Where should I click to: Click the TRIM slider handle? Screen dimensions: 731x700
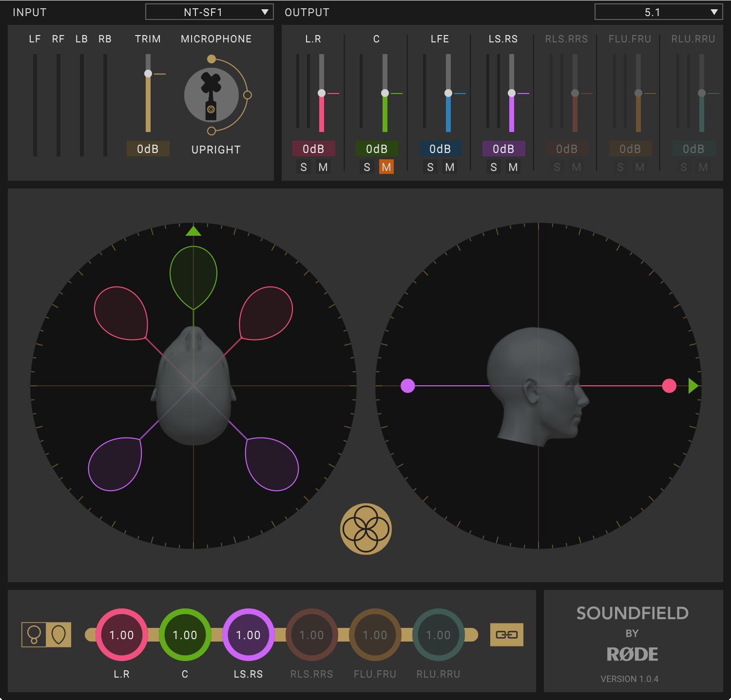[x=148, y=74]
